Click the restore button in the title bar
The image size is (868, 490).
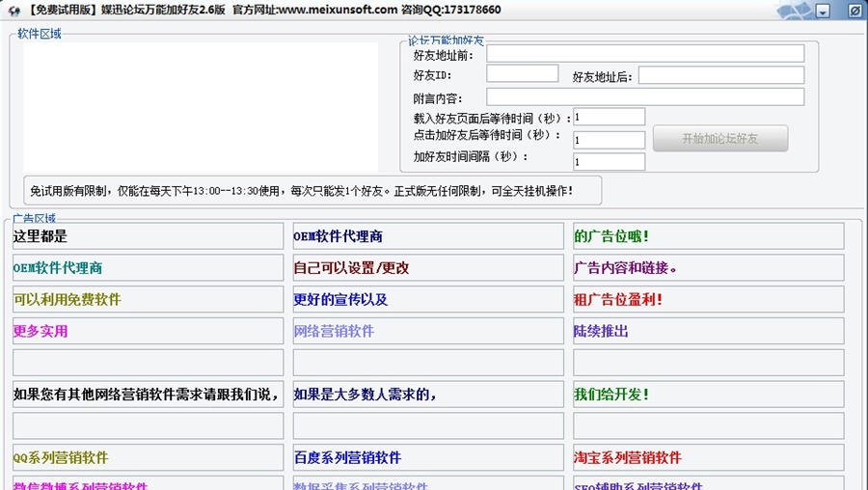(x=855, y=11)
